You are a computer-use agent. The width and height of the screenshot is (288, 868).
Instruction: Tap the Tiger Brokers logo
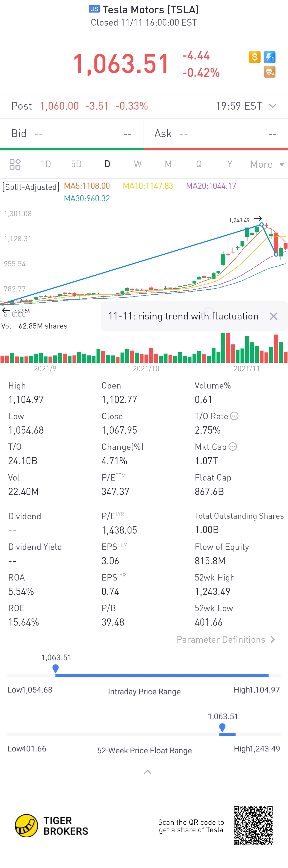click(51, 826)
